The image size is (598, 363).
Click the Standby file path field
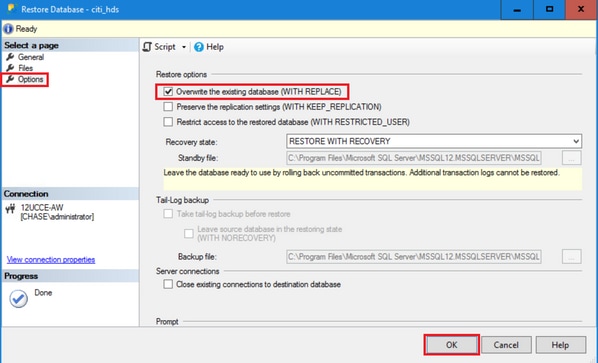click(x=414, y=158)
